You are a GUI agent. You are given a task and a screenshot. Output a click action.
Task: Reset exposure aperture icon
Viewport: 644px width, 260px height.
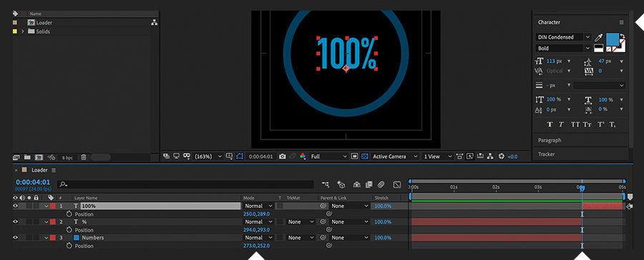[501, 156]
